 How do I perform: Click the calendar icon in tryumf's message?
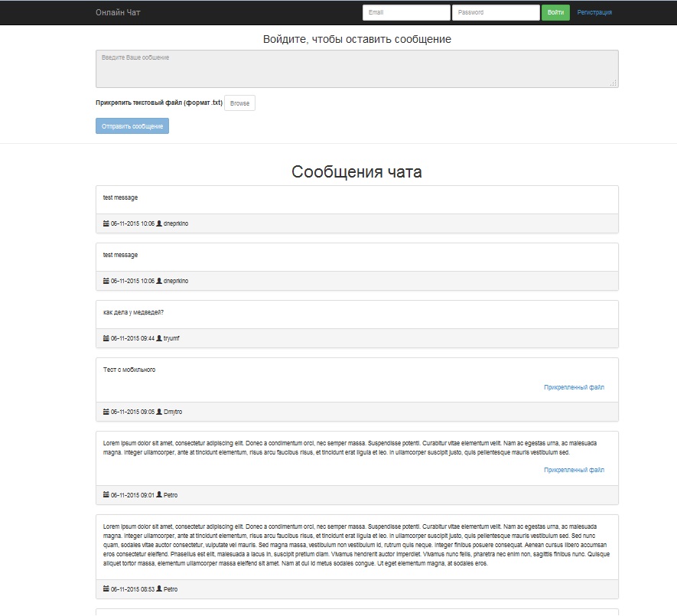pos(106,338)
